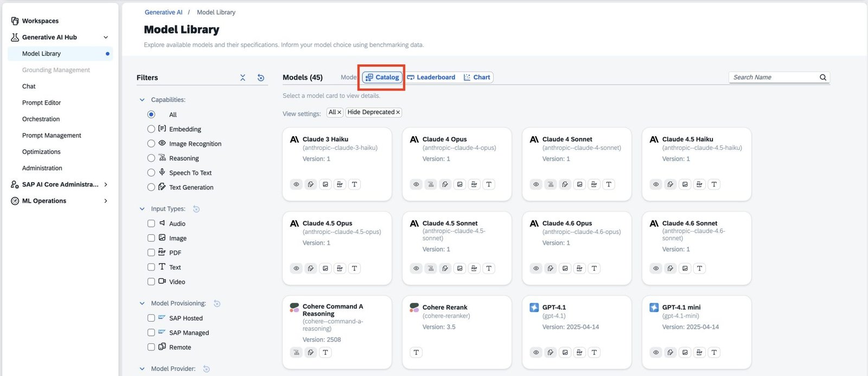This screenshot has height=376, width=868.
Task: Click text T icon on Claude 4.5 Haiku card
Action: coord(714,184)
